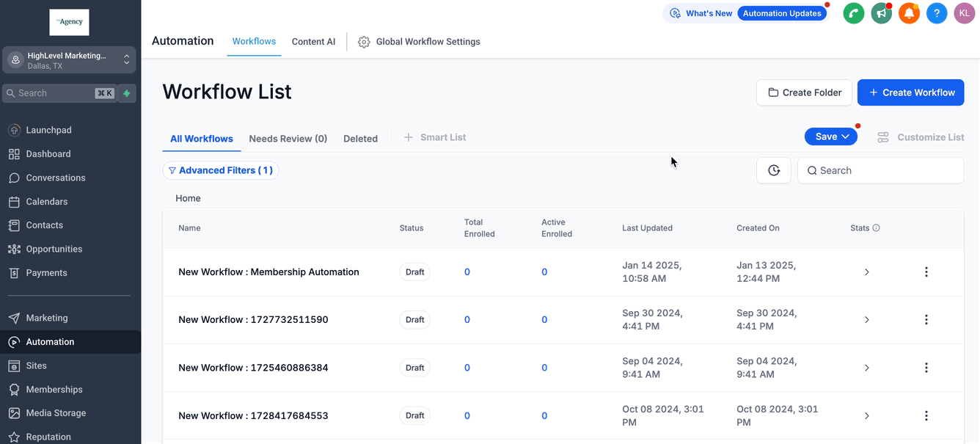Open the workflow history clock icon

774,170
